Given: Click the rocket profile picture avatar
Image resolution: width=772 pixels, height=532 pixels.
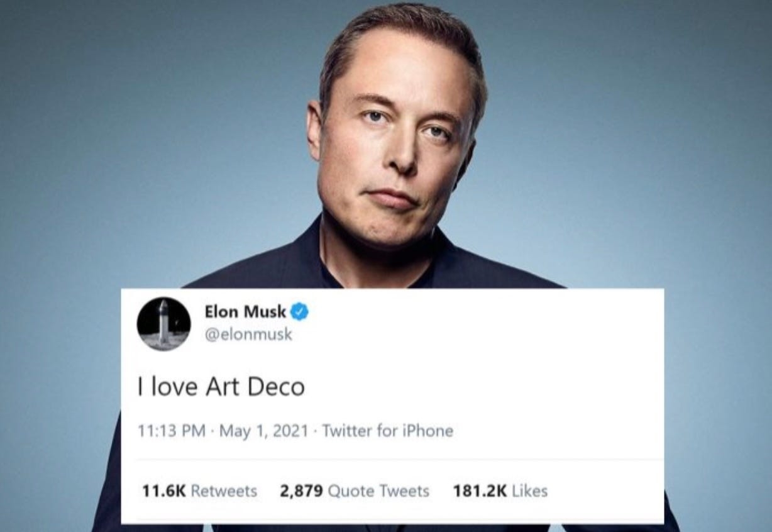Looking at the screenshot, I should click(x=163, y=324).
